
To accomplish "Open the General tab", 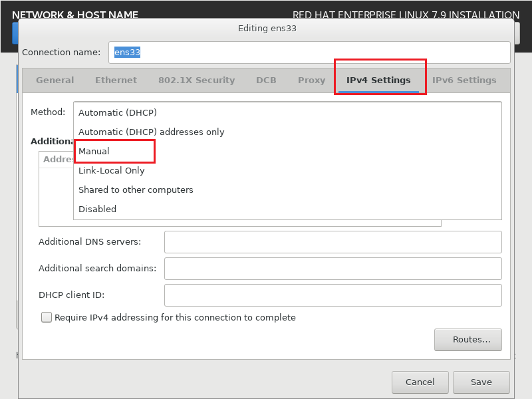I will pos(55,80).
